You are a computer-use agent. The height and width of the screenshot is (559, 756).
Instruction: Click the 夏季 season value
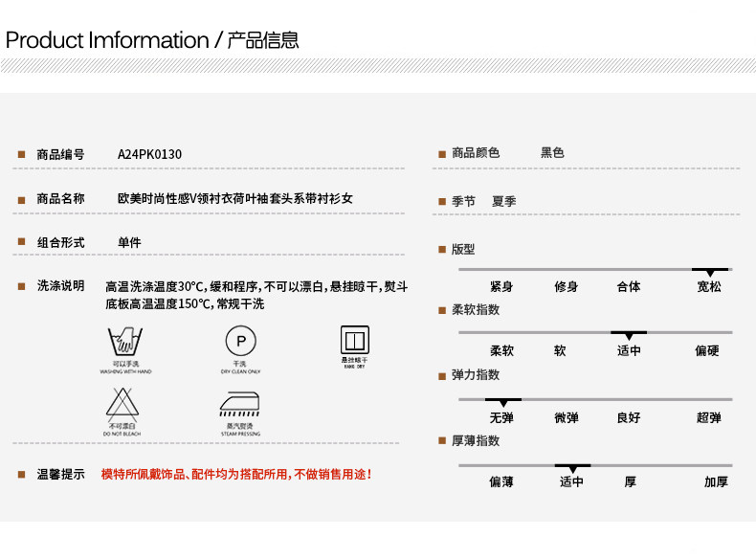tap(503, 201)
